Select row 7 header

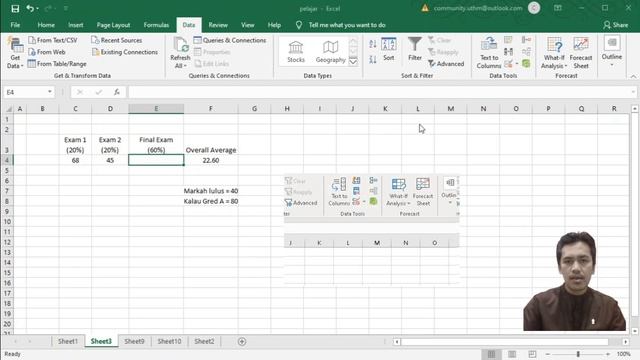coord(7,191)
